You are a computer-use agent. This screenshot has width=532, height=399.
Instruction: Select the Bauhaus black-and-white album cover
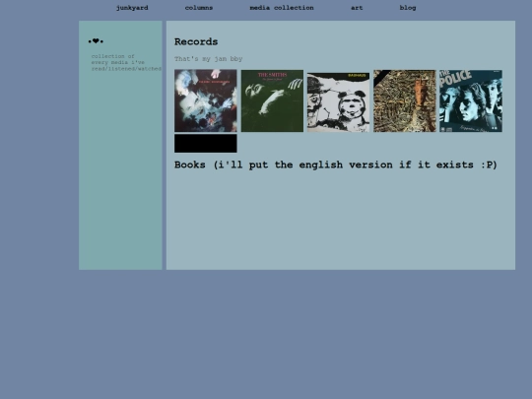coord(338,102)
